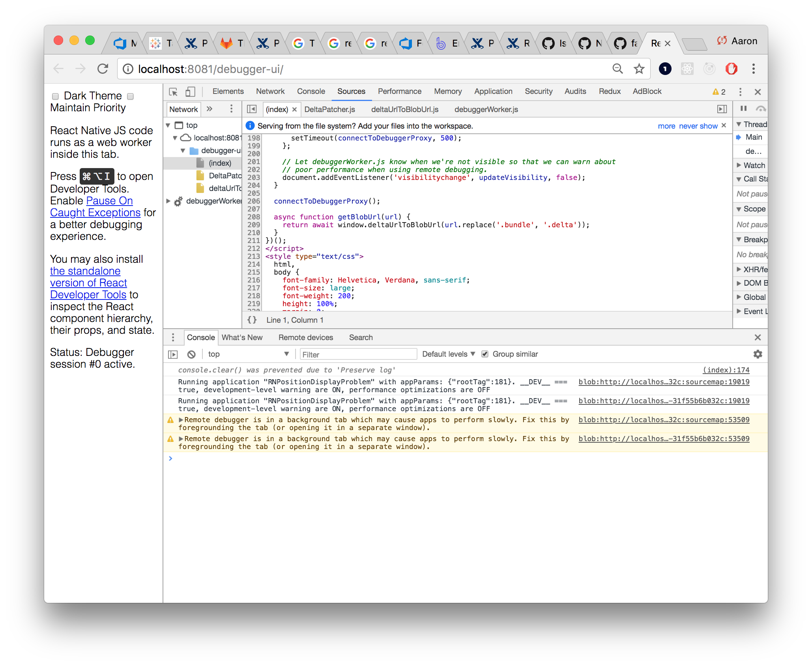Open console settings gear icon
This screenshot has width=812, height=666.
758,354
